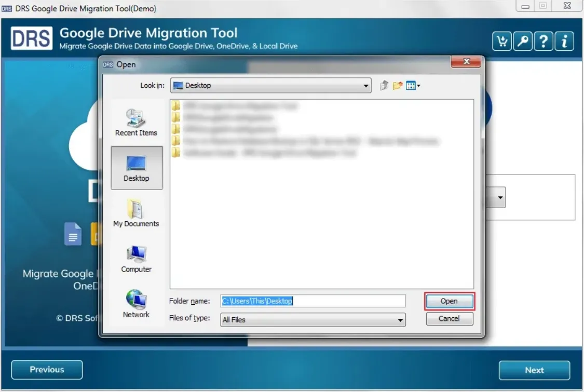Click the Next button
Viewport: 584px width, 392px height.
point(534,370)
